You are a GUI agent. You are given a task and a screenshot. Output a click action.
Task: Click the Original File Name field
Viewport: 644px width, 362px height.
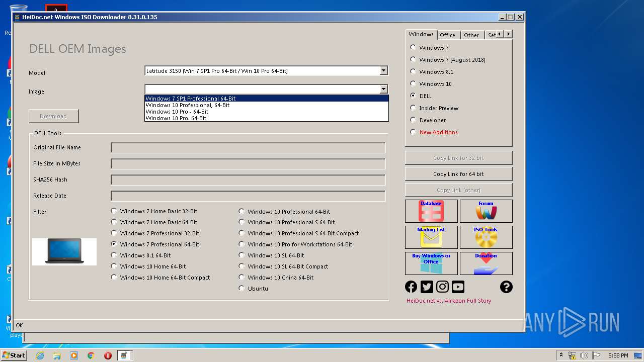[x=248, y=148]
